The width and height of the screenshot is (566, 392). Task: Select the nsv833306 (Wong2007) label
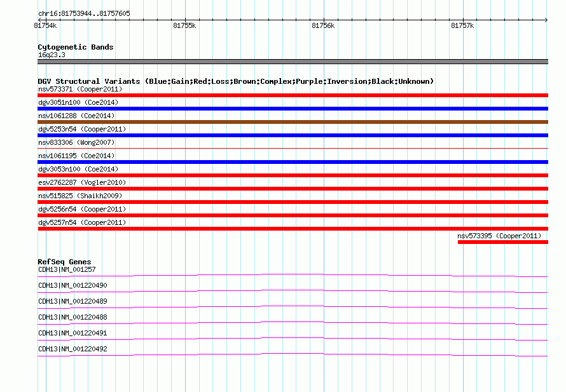76,142
